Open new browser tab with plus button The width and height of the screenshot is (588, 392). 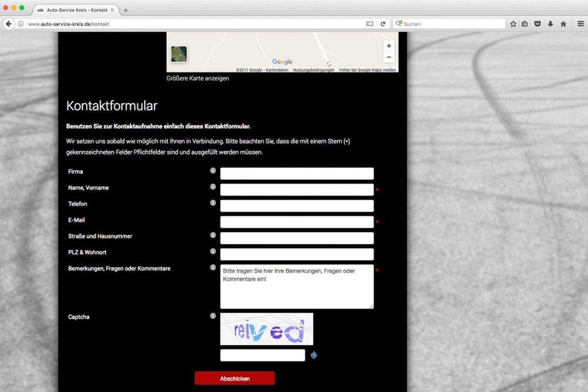[125, 10]
